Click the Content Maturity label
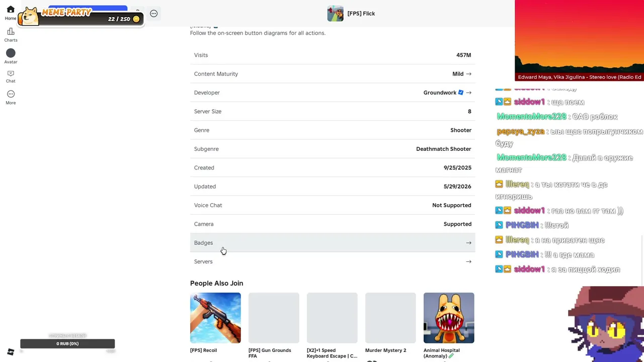Image resolution: width=644 pixels, height=362 pixels. click(x=216, y=74)
